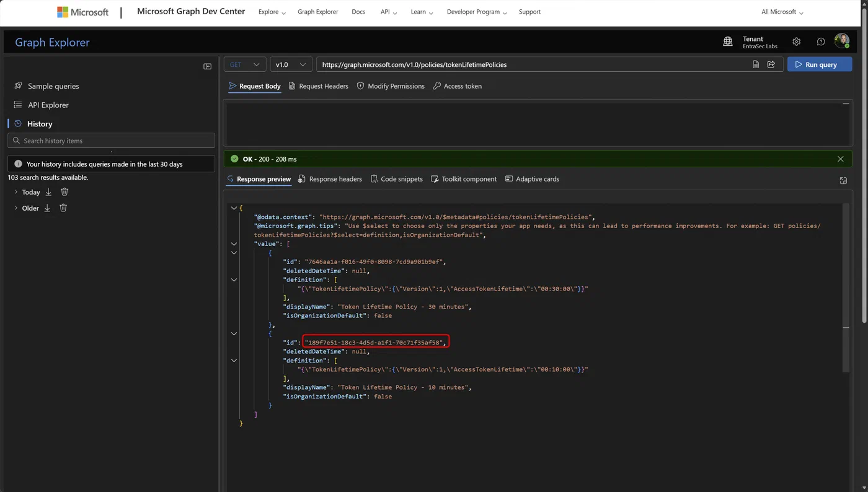Expand the Older history group
The height and width of the screenshot is (492, 868).
point(16,208)
